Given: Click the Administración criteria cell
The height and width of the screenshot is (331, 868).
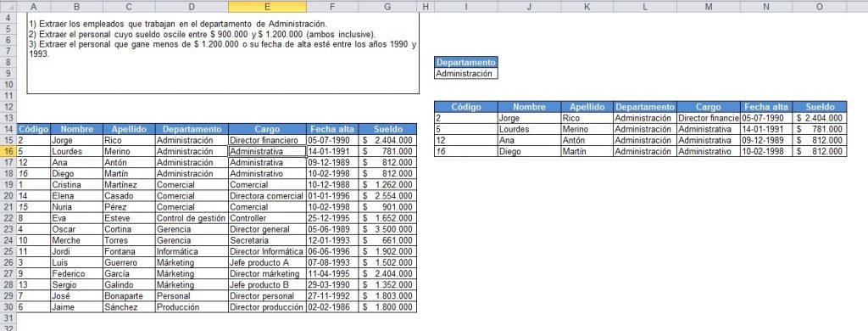Looking at the screenshot, I should tap(466, 74).
